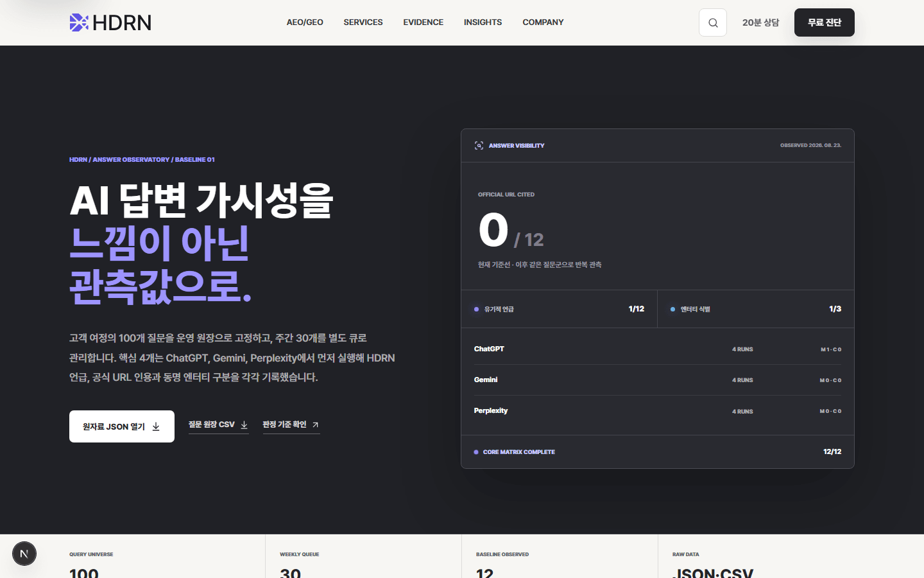Click the large 0 score value
The width and height of the screenshot is (924, 578).
point(493,230)
